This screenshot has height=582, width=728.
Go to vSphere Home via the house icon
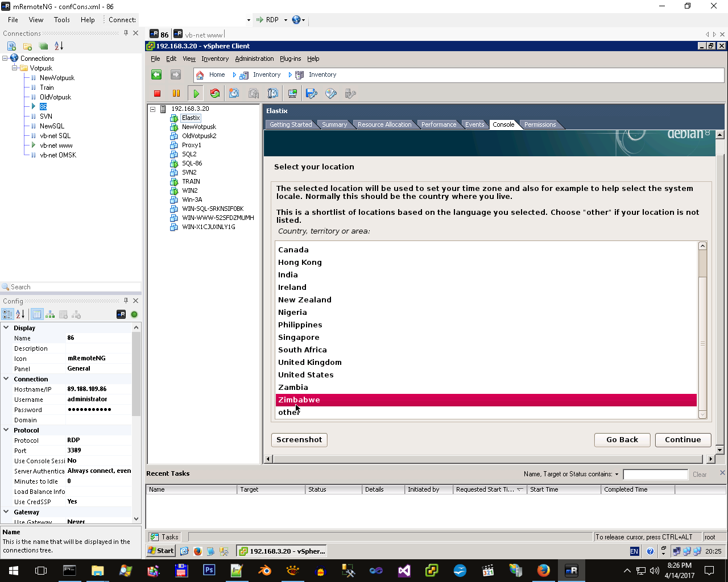pyautogui.click(x=200, y=74)
